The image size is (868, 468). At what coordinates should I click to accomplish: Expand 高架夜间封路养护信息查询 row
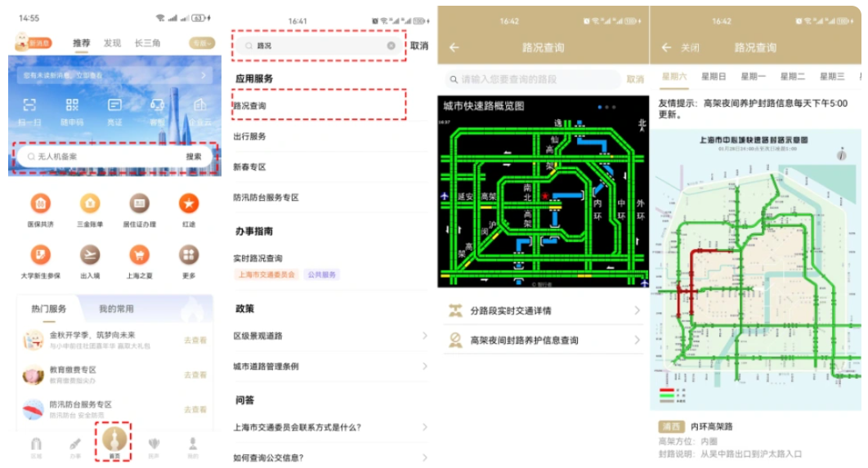[543, 340]
